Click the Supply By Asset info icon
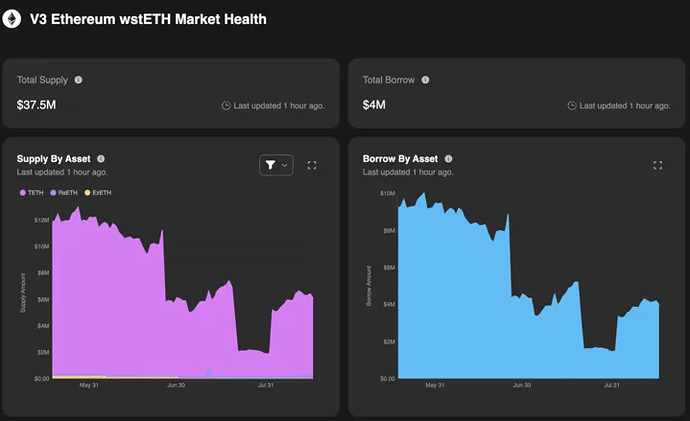The height and width of the screenshot is (421, 690). [101, 158]
